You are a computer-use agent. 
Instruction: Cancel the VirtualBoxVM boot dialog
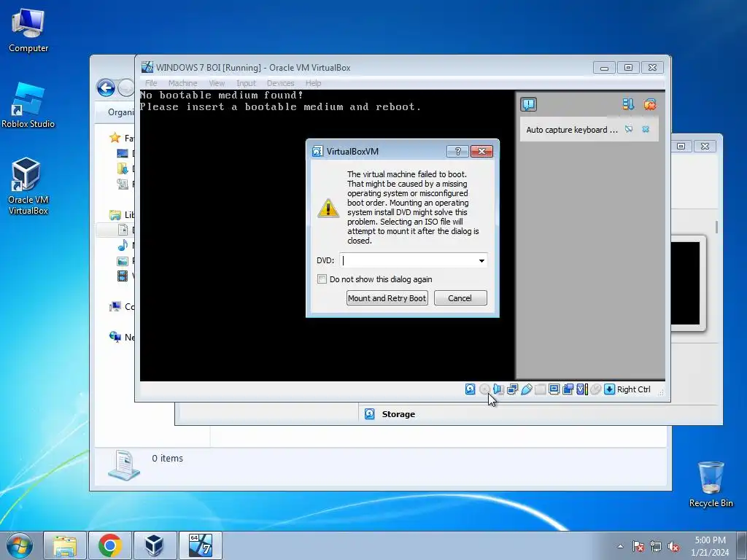[x=460, y=298]
